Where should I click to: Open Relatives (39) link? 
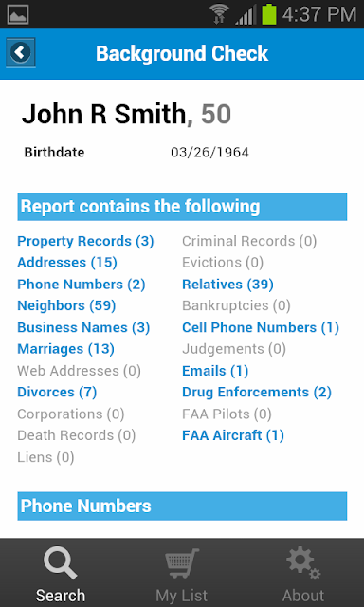coord(227,285)
